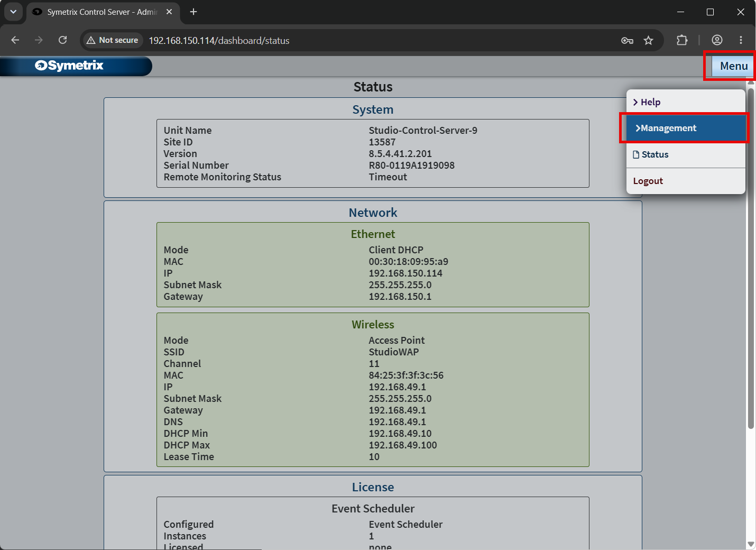Select the Site ID value 13587

382,142
